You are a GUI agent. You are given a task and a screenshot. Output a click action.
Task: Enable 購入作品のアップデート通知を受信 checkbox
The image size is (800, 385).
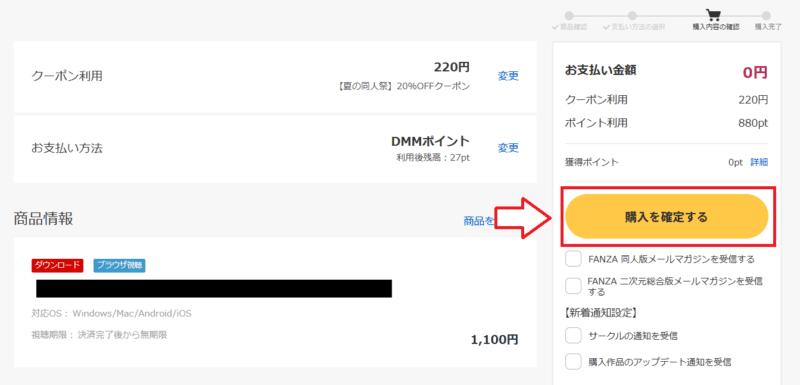(x=573, y=362)
